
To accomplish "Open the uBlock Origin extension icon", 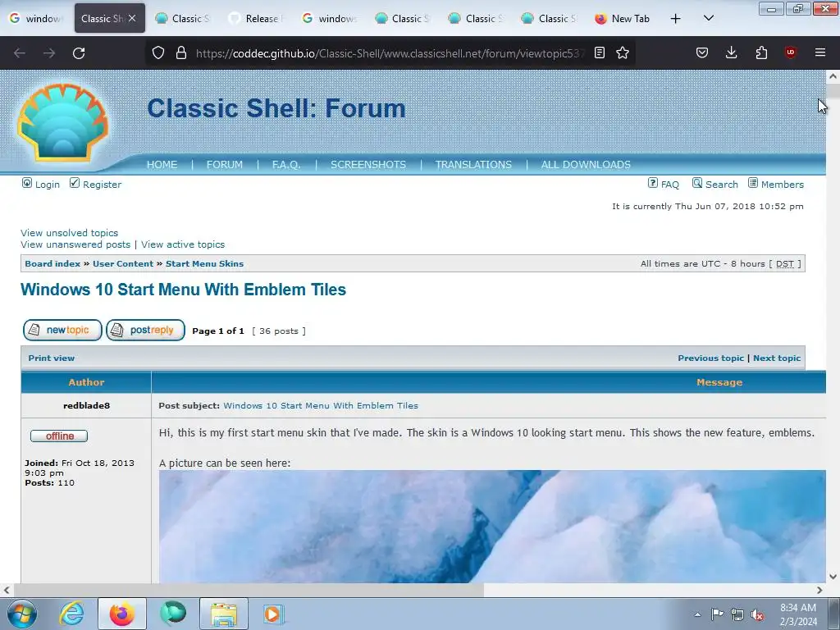I will [790, 52].
